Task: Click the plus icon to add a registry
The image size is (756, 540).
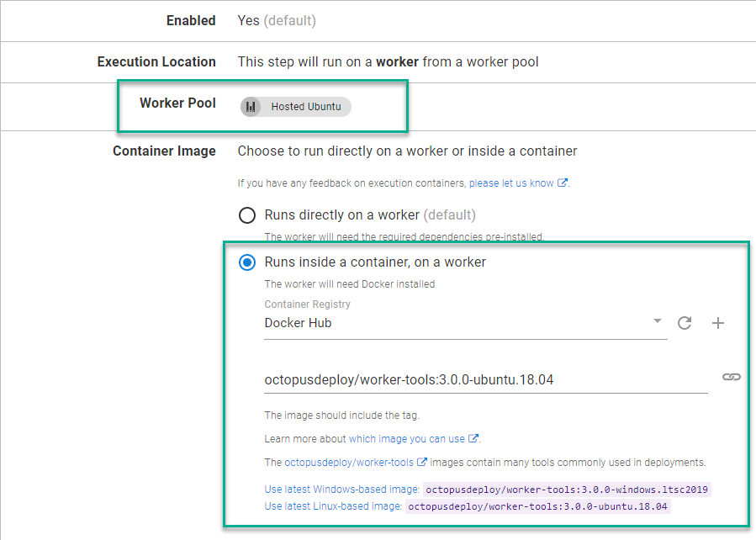Action: pos(719,322)
